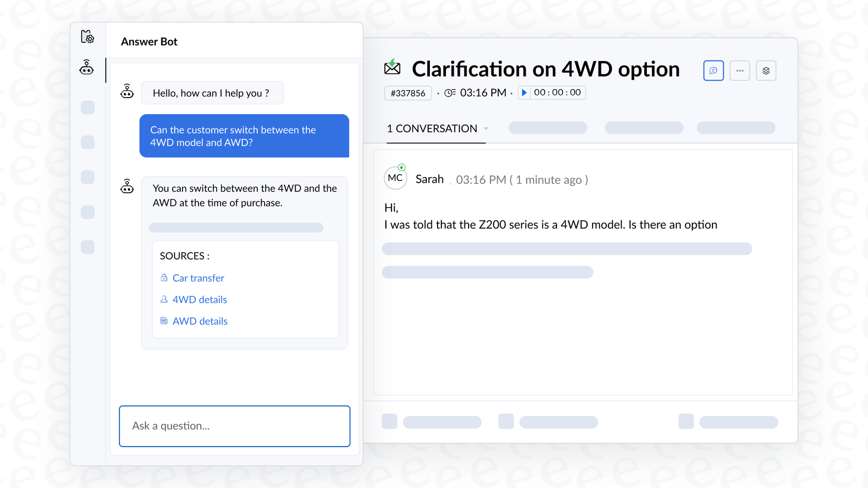868x488 pixels.
Task: Open the Car transfer source link
Action: (x=198, y=278)
